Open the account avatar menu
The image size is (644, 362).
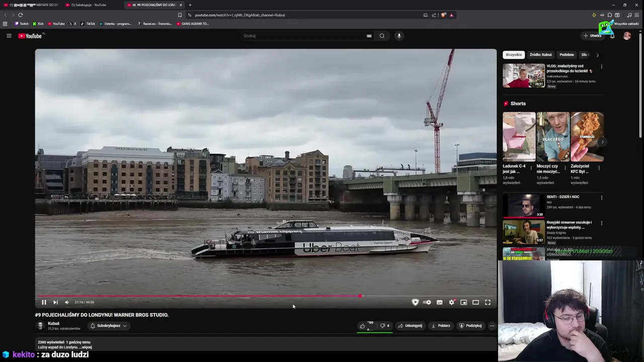pos(627,36)
